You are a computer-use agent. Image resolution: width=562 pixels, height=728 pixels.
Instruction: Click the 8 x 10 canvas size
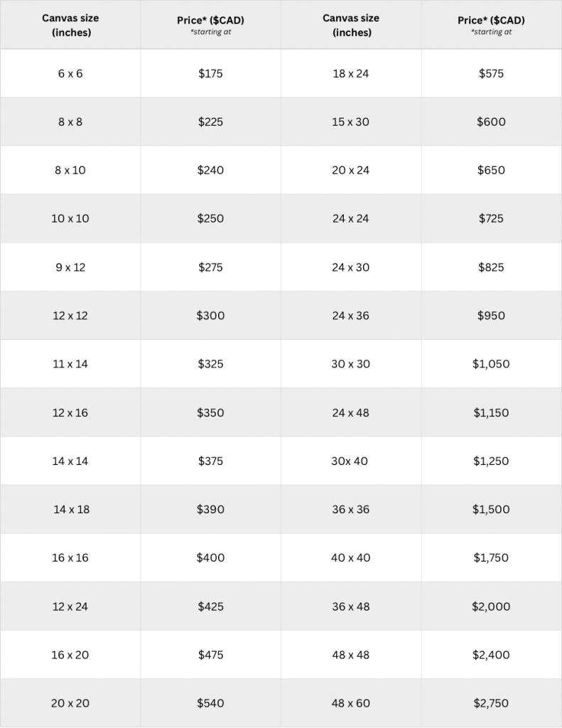70,170
